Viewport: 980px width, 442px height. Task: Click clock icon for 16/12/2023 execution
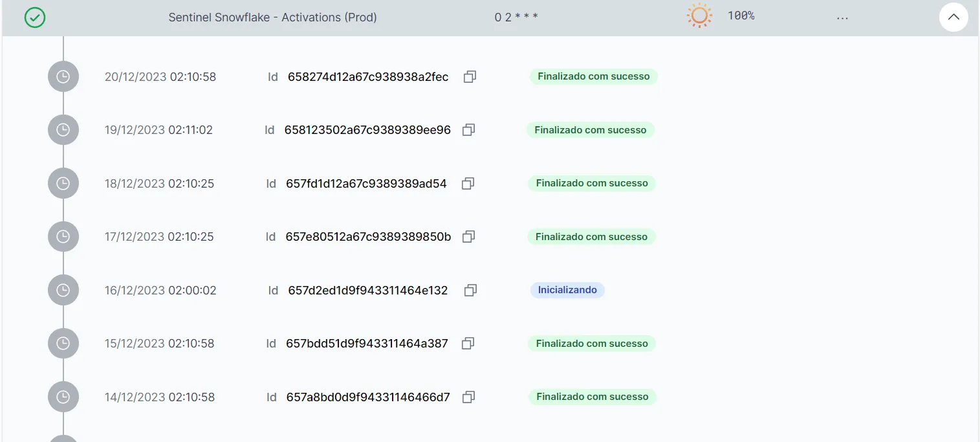(63, 290)
